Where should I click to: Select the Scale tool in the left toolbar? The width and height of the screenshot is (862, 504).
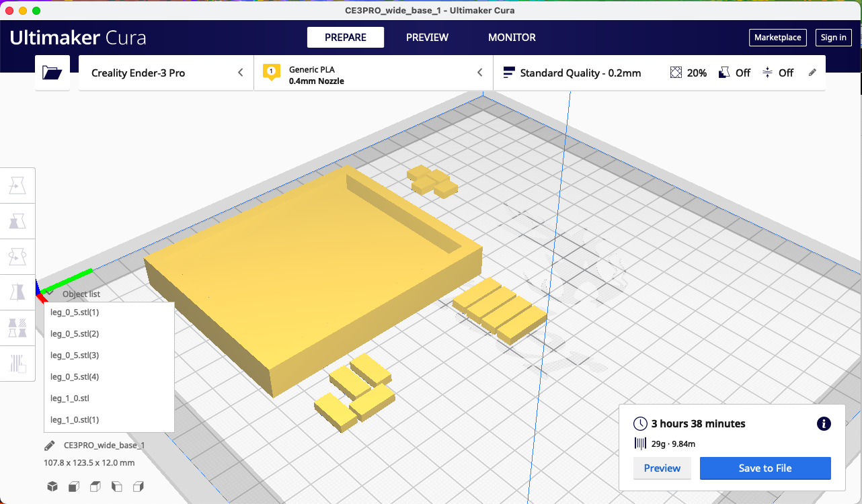coord(17,220)
